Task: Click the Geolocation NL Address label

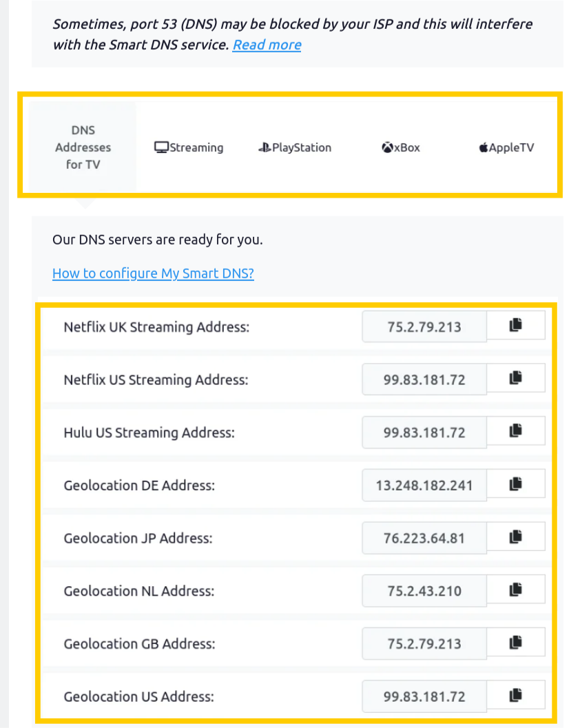Action: (x=139, y=592)
